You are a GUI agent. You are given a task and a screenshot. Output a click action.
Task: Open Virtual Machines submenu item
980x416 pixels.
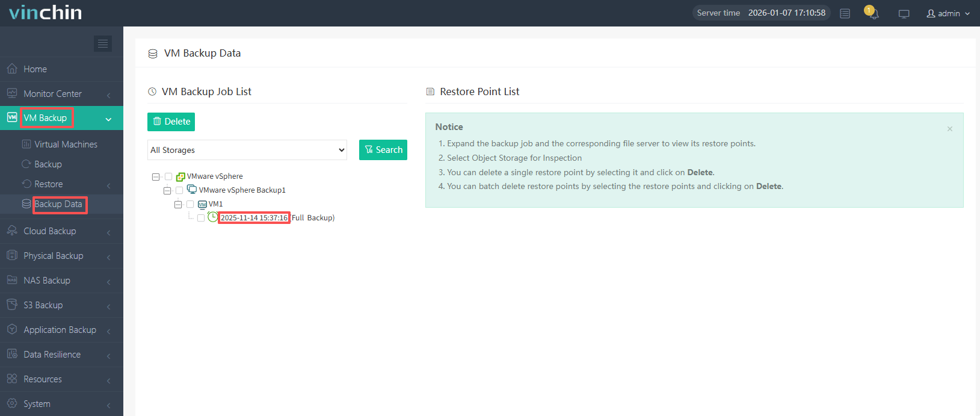pyautogui.click(x=66, y=144)
